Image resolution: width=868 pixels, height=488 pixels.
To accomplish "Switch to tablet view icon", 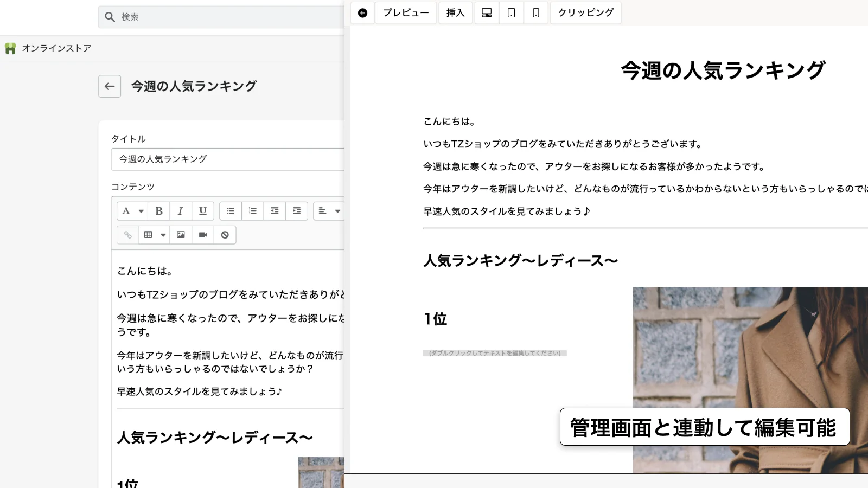I will pyautogui.click(x=511, y=13).
